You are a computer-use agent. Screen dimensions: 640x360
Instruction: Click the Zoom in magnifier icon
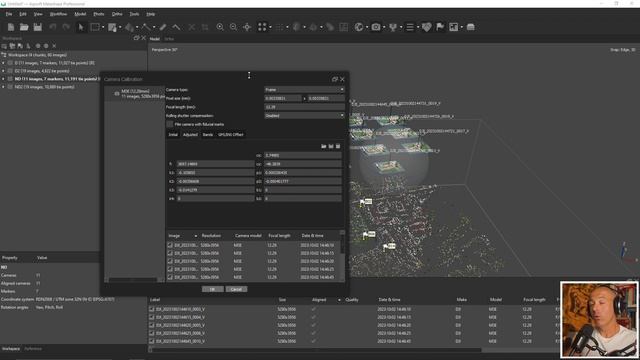point(220,27)
